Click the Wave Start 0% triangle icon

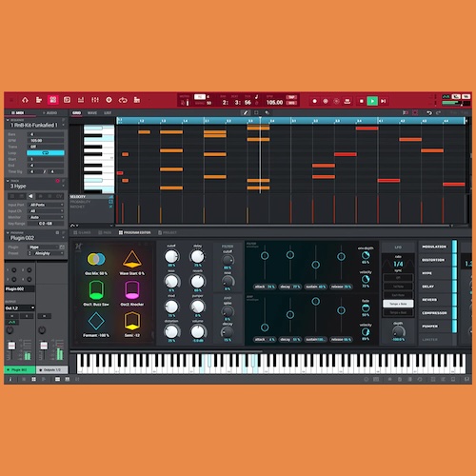(x=132, y=259)
